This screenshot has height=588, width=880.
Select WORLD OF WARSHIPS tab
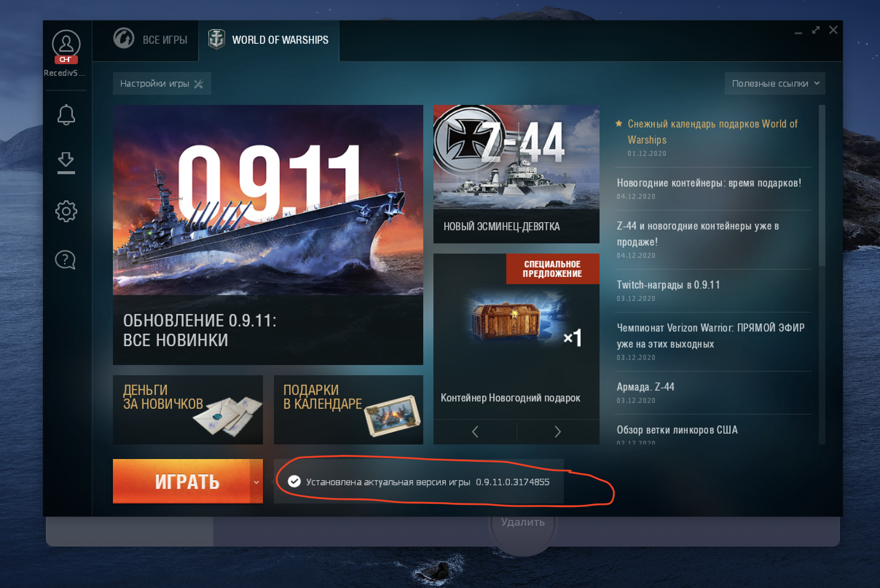tap(268, 40)
